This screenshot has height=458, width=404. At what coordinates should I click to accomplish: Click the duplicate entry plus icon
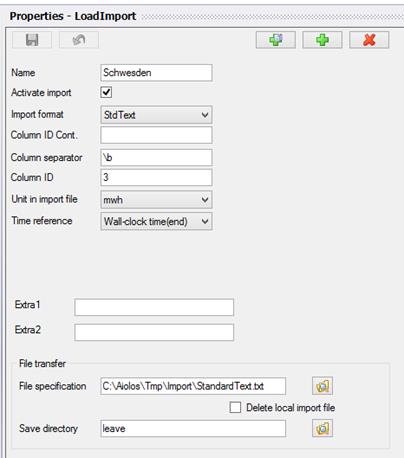pos(276,40)
